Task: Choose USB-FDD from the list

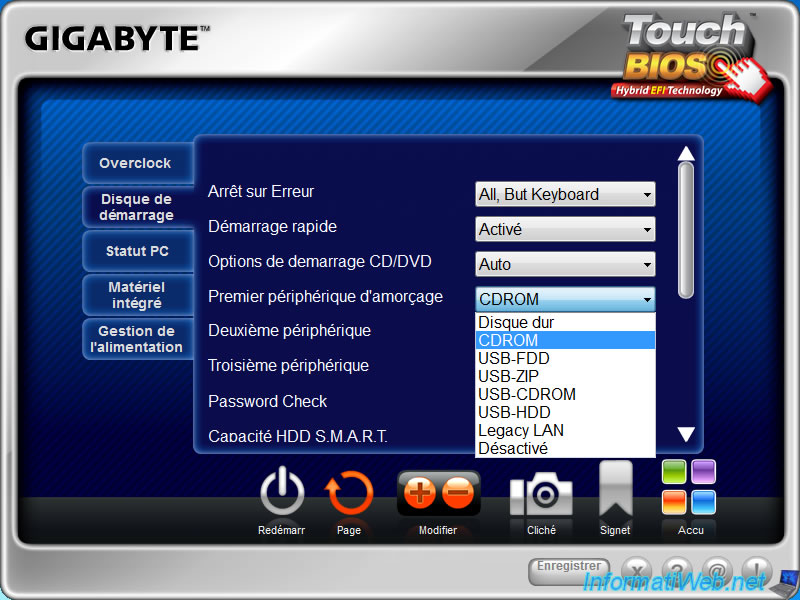Action: pyautogui.click(x=565, y=358)
